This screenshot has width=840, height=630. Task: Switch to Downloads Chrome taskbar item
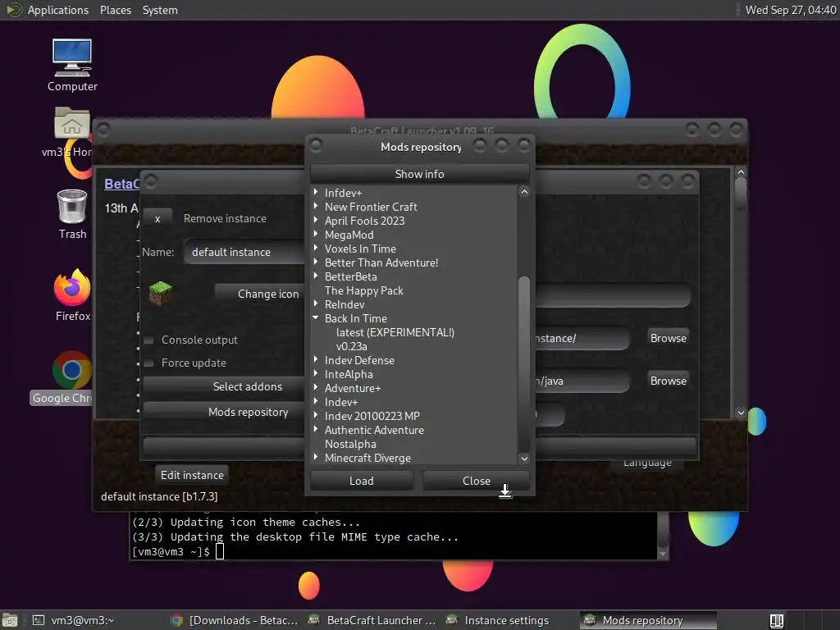235,620
